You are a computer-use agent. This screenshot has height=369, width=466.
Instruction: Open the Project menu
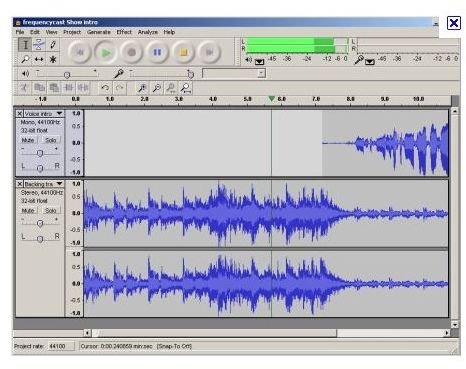point(72,32)
